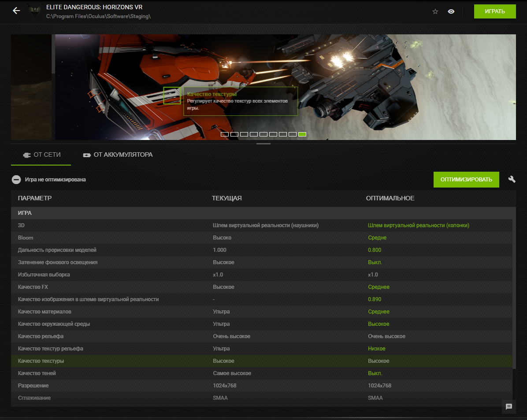Open custom settings with wrench icon
This screenshot has width=527, height=420.
point(512,179)
